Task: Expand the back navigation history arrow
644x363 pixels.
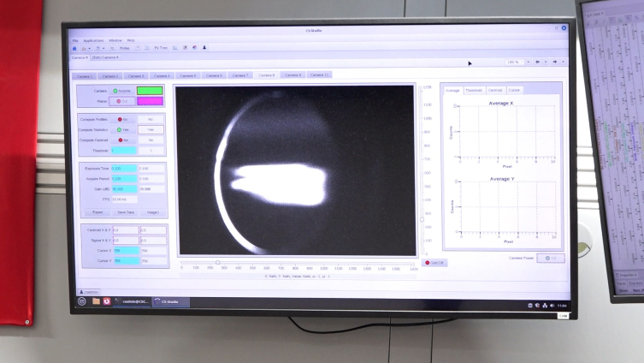Action: 546,62
